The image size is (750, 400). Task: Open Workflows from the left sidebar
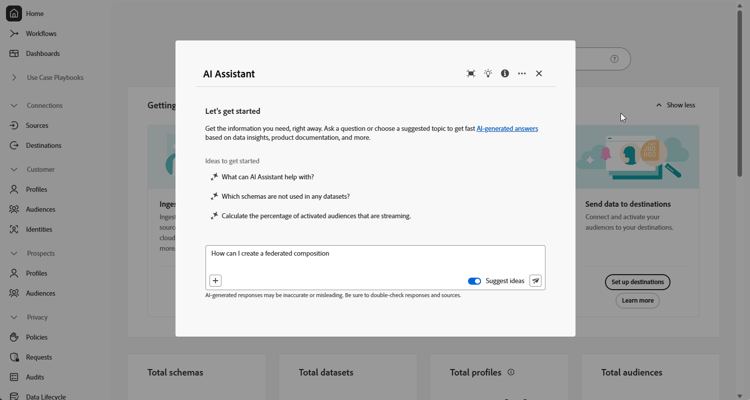(x=41, y=34)
